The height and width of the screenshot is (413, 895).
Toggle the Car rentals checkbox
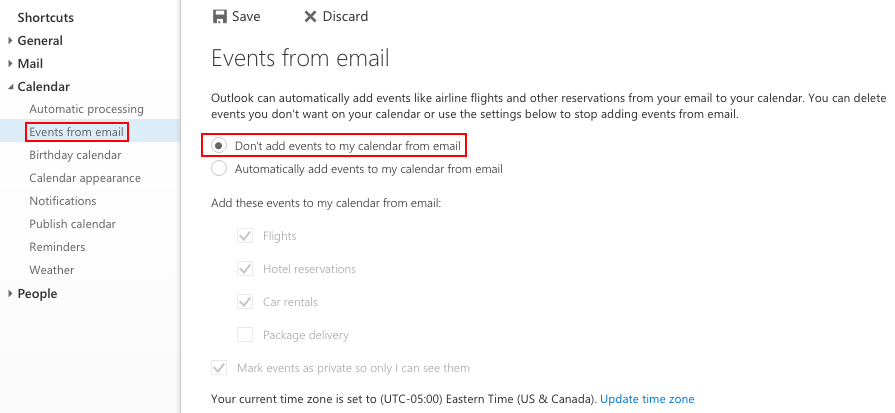click(x=245, y=302)
